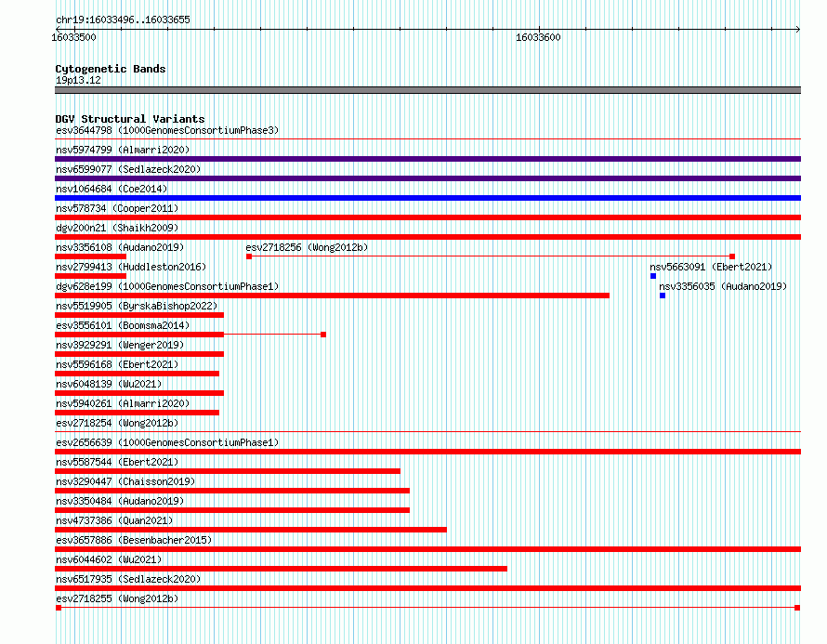The height and width of the screenshot is (644, 827).
Task: Click the red nsv5587544 variant bar
Action: pyautogui.click(x=228, y=471)
